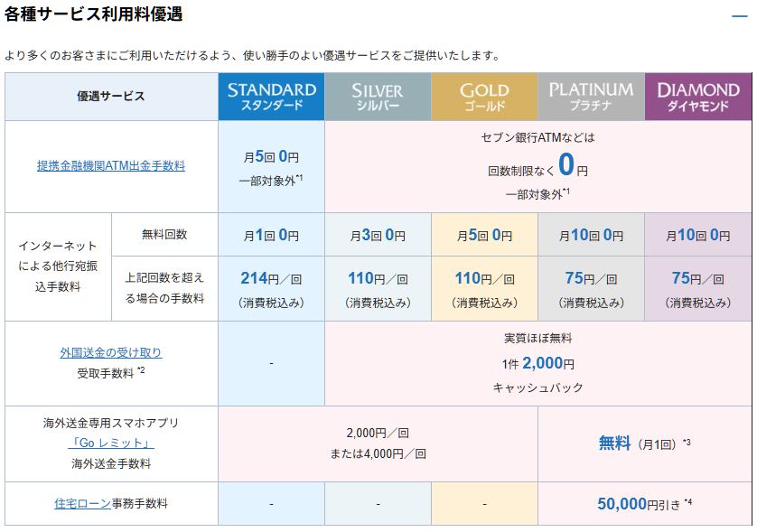Select the SILVER シルバー column header
This screenshot has width=757, height=532.
[378, 97]
